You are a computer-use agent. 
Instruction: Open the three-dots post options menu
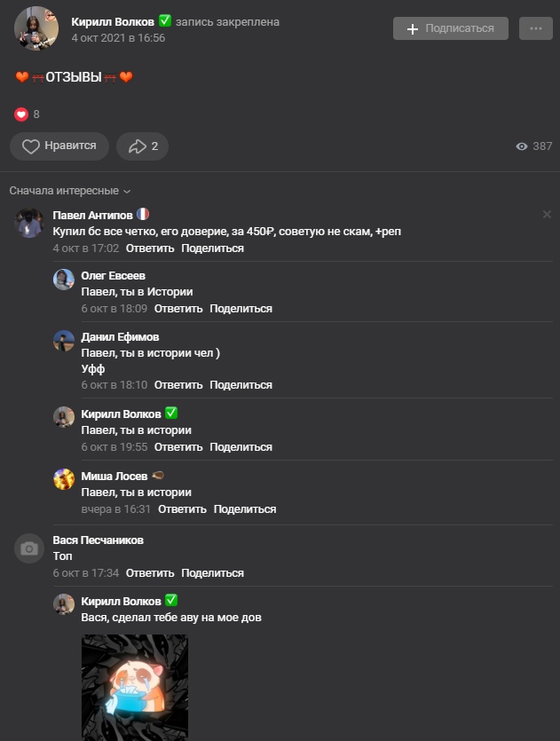tap(535, 28)
